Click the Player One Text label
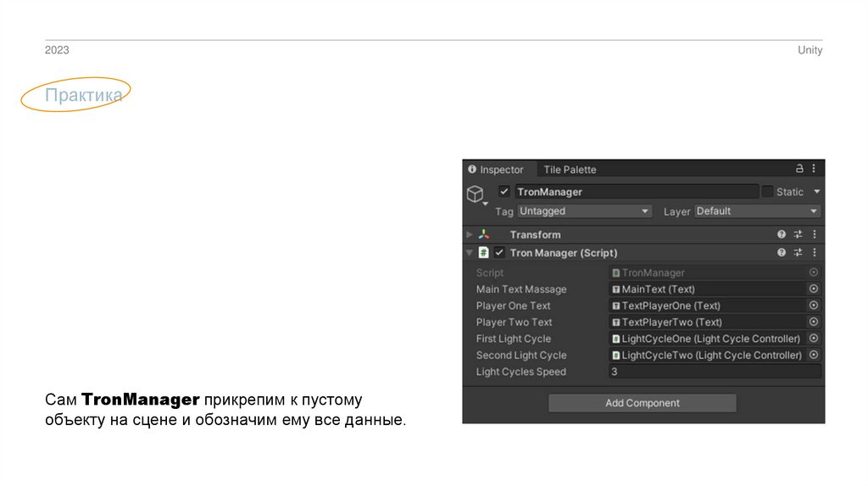This screenshot has height=487, width=868. tap(513, 305)
